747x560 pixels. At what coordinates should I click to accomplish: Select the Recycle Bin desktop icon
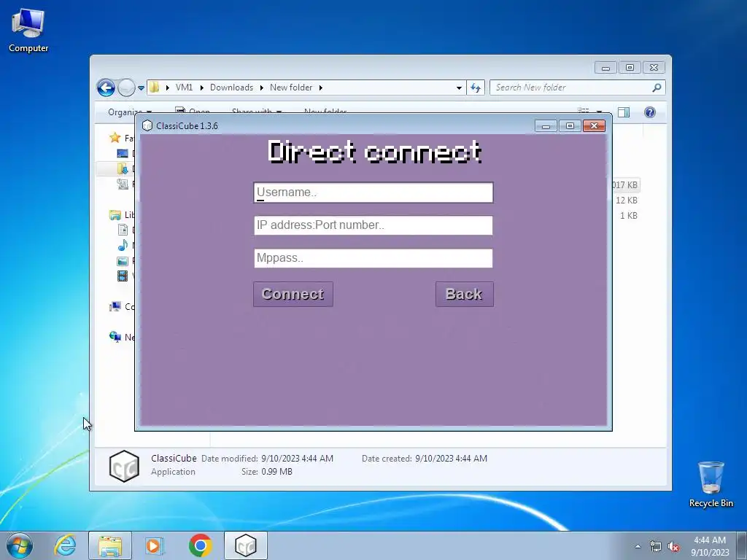tap(711, 484)
